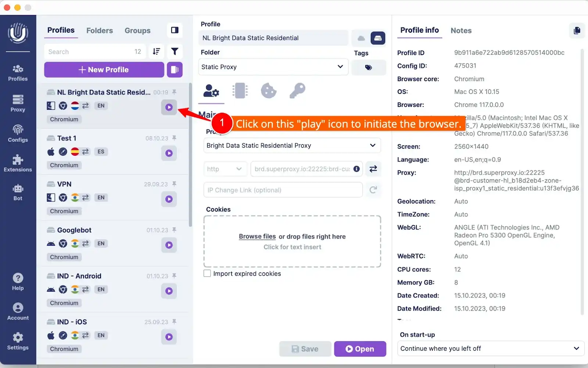Launch the IND - iOS profile
This screenshot has width=588, height=368.
[169, 337]
